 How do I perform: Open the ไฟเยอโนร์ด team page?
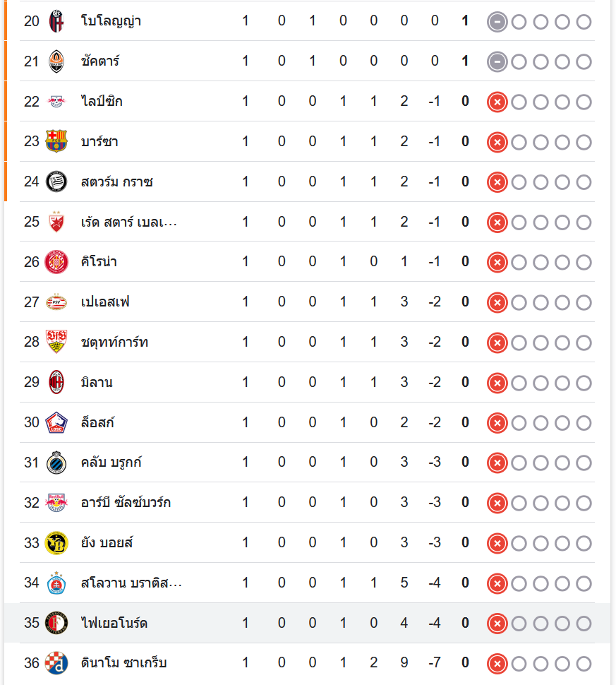pyautogui.click(x=114, y=624)
